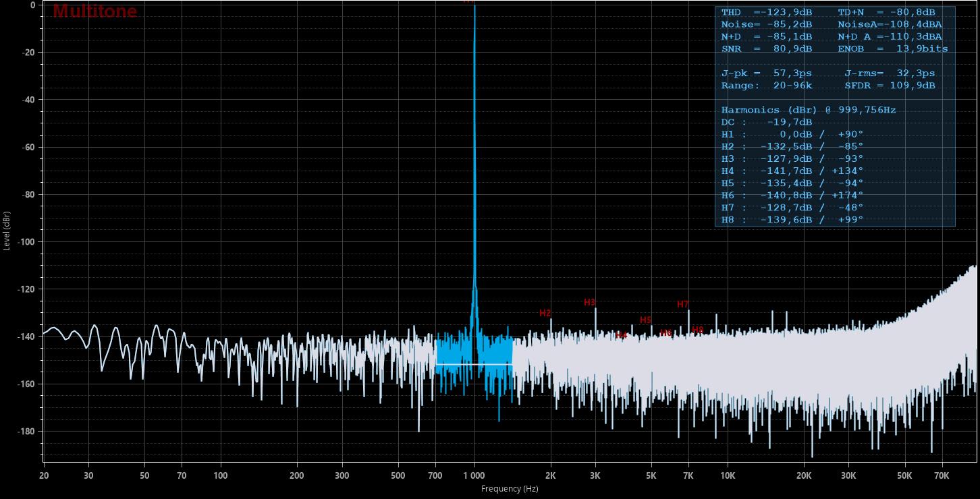The image size is (980, 499).
Task: Select the TD+N = -80,8dB reading
Action: 886,13
